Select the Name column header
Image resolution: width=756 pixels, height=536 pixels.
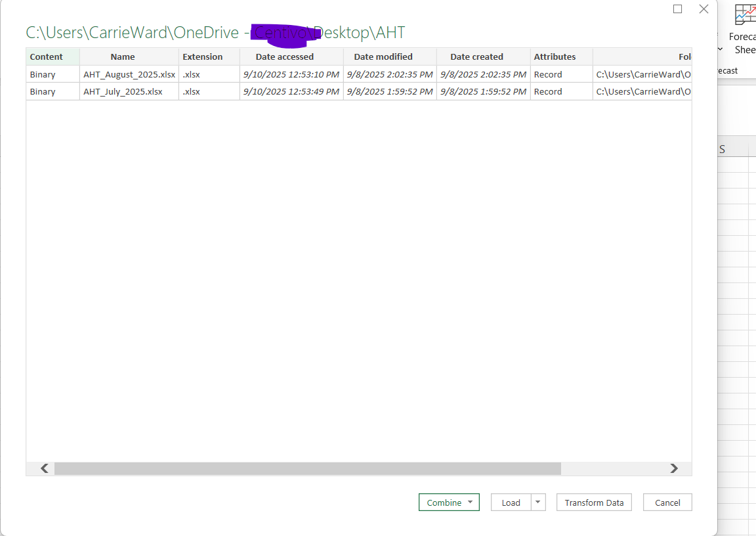click(129, 57)
